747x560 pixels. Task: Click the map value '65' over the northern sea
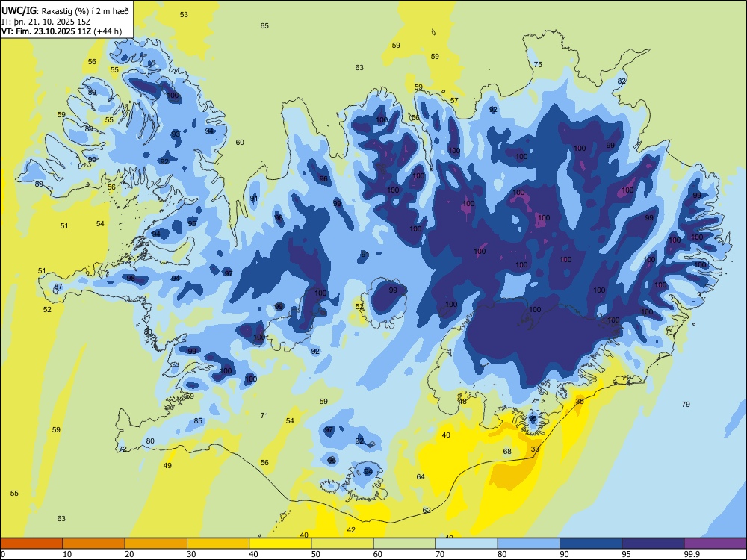(x=264, y=25)
